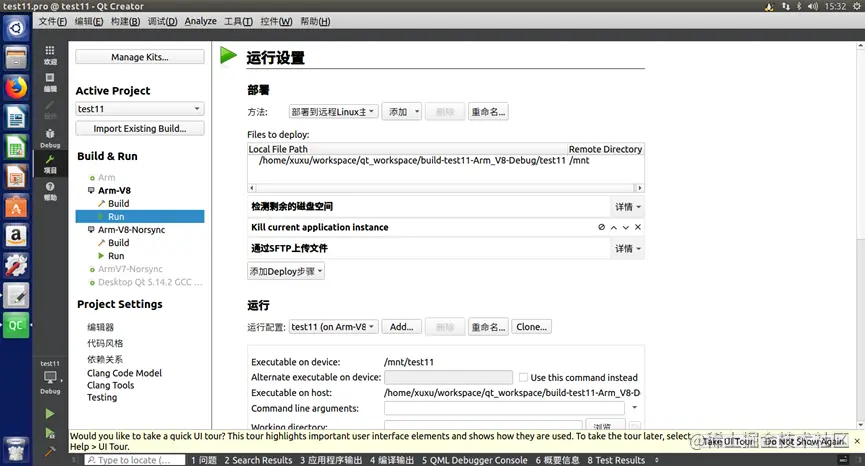Open Ubuntu Software Center from dock

tap(15, 207)
